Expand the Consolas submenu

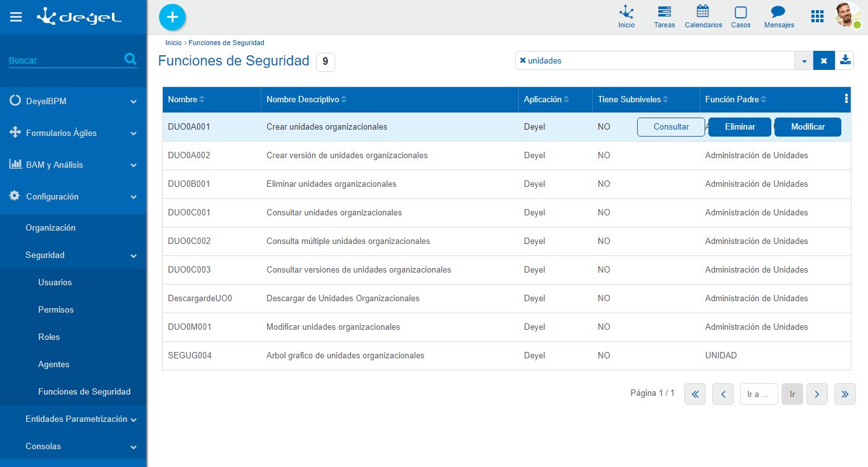pos(73,446)
